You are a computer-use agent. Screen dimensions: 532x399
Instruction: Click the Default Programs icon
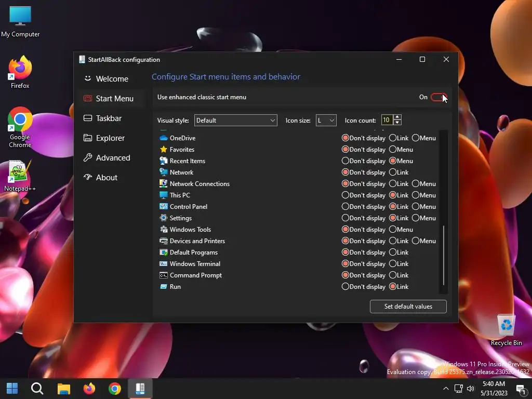point(164,252)
